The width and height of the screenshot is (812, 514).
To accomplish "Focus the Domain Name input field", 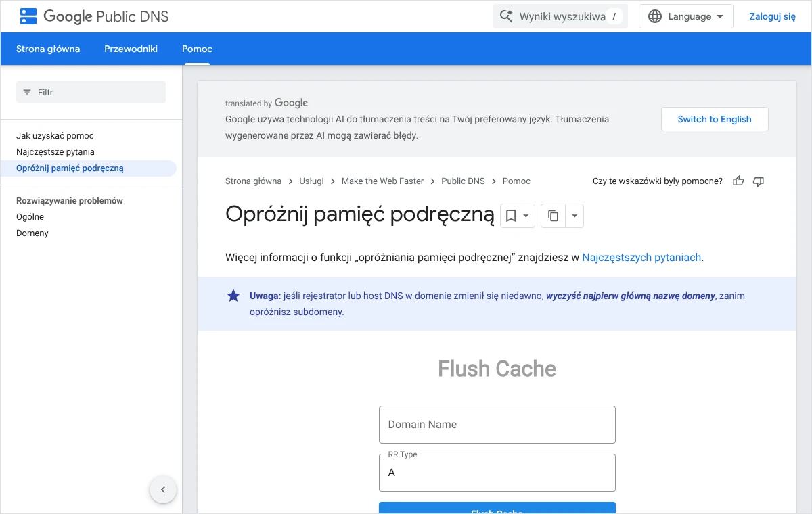I will [x=497, y=425].
